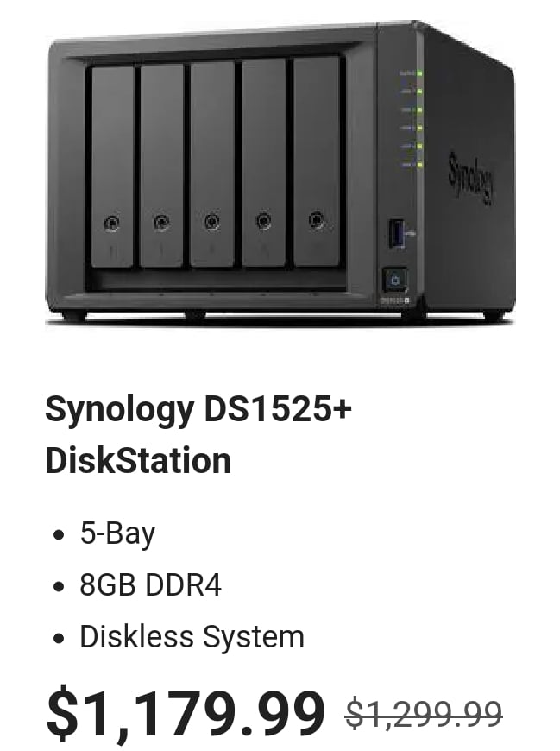Click the third drive bay lock
Image resolution: width=560 pixels, height=751 pixels.
212,222
